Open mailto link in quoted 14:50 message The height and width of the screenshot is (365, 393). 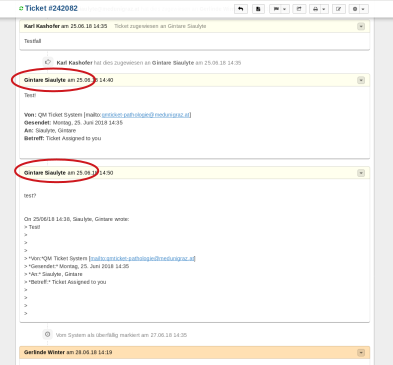click(142, 258)
